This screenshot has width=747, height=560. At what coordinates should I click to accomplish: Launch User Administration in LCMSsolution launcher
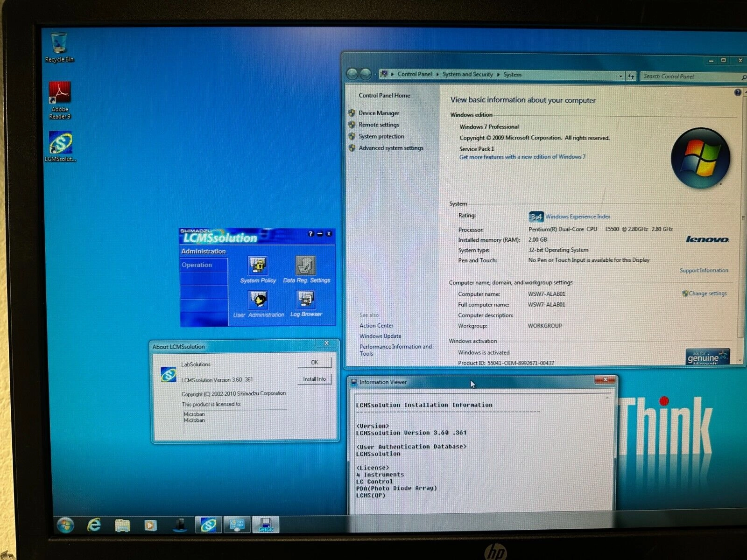258,300
